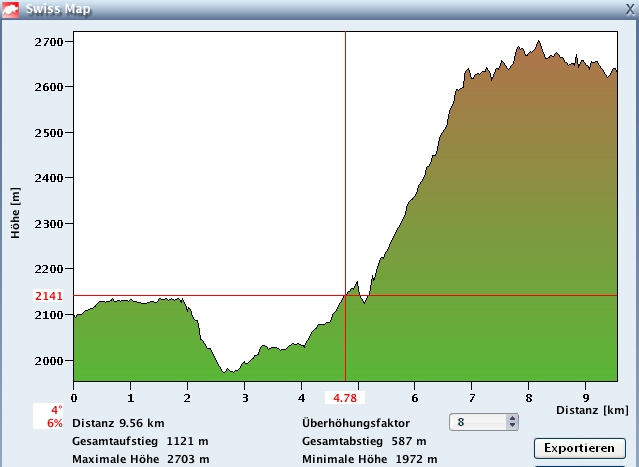The height and width of the screenshot is (467, 639).
Task: Click the Distanz [km] horizontal axis label
Action: [590, 411]
